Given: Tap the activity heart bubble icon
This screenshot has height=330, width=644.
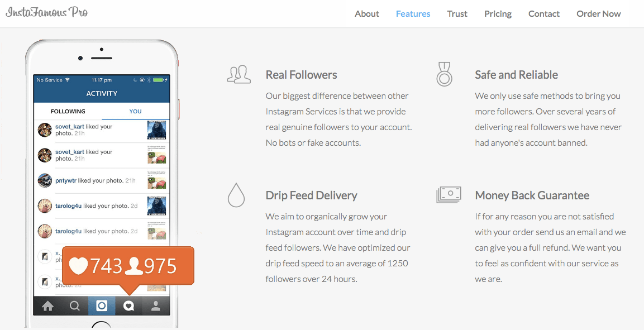Looking at the screenshot, I should tap(129, 306).
